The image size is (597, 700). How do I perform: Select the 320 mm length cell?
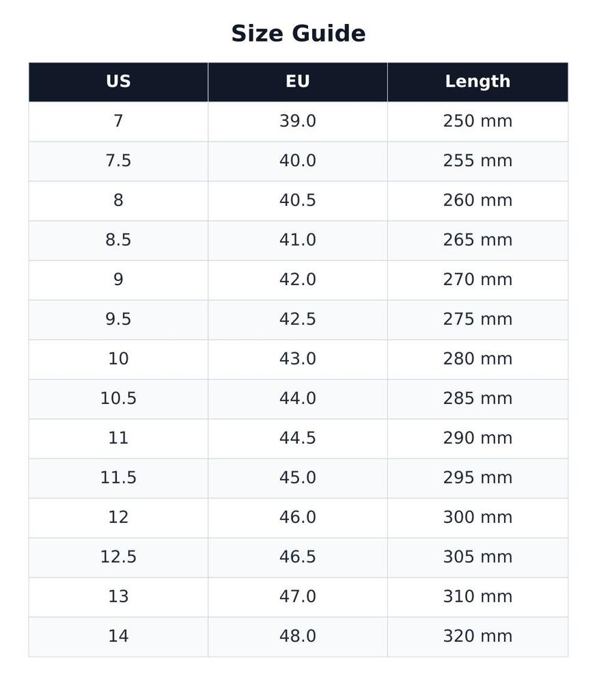[478, 636]
